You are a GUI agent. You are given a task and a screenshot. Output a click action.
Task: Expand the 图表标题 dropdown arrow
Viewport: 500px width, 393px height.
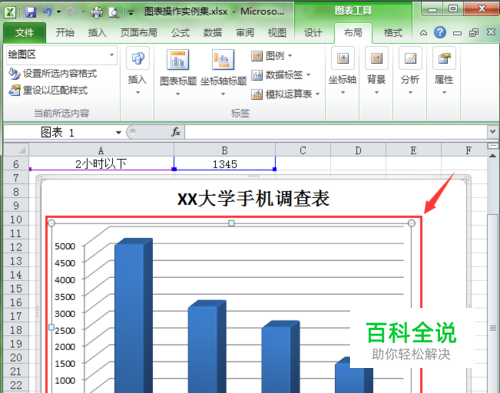coord(178,94)
